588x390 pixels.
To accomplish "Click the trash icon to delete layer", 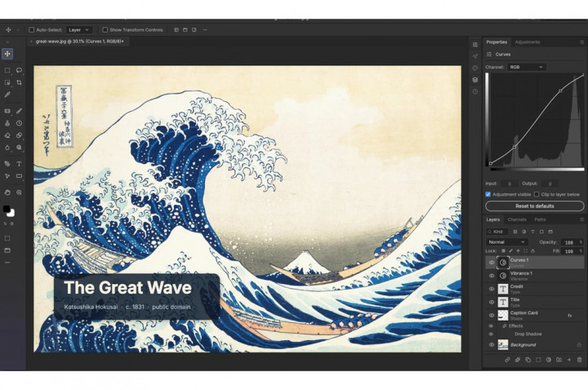I will pyautogui.click(x=579, y=360).
